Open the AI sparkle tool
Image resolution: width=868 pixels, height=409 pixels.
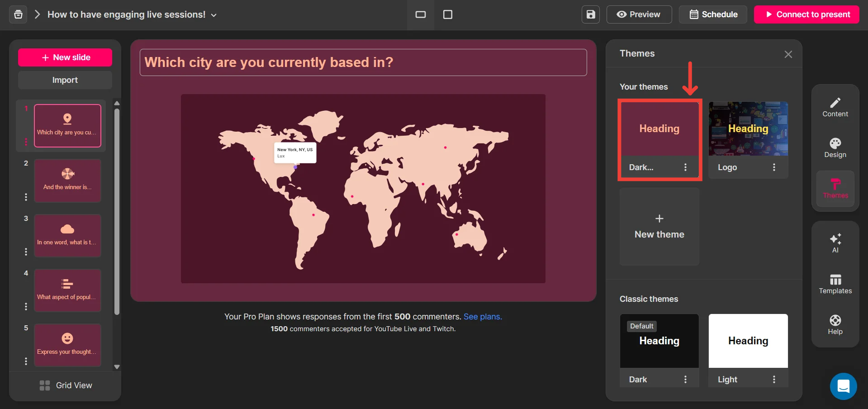(835, 243)
